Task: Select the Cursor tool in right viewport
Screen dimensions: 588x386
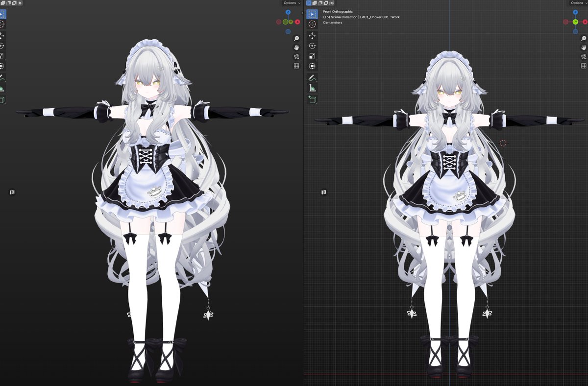Action: click(x=312, y=24)
